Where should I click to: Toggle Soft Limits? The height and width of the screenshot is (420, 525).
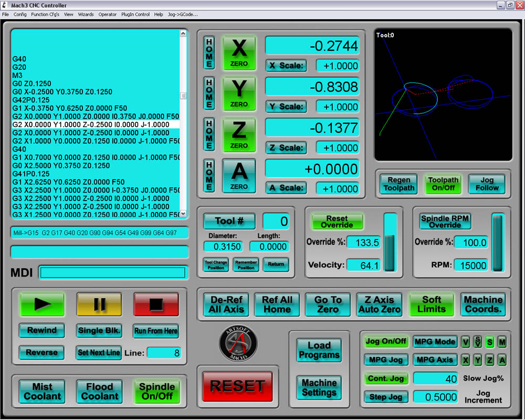[432, 304]
